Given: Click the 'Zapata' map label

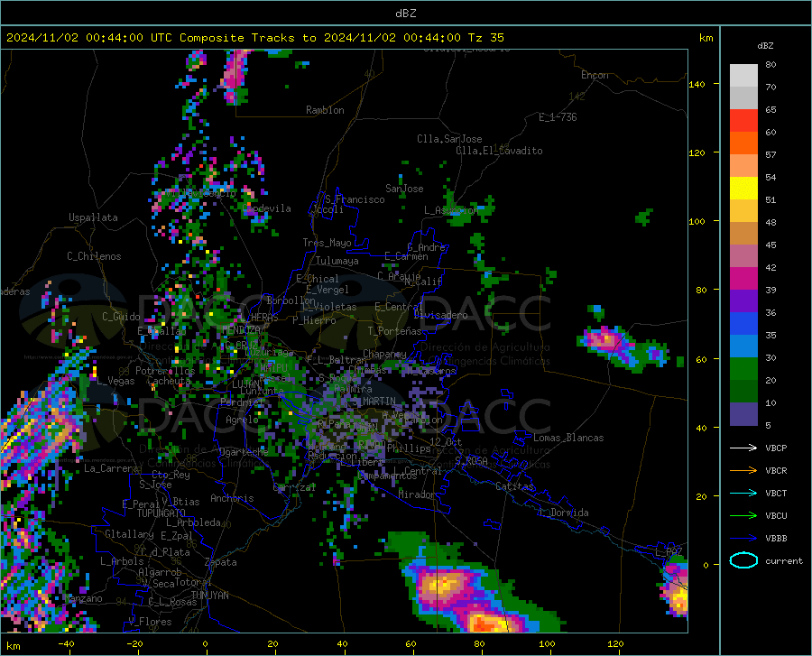Looking at the screenshot, I should coord(221,562).
